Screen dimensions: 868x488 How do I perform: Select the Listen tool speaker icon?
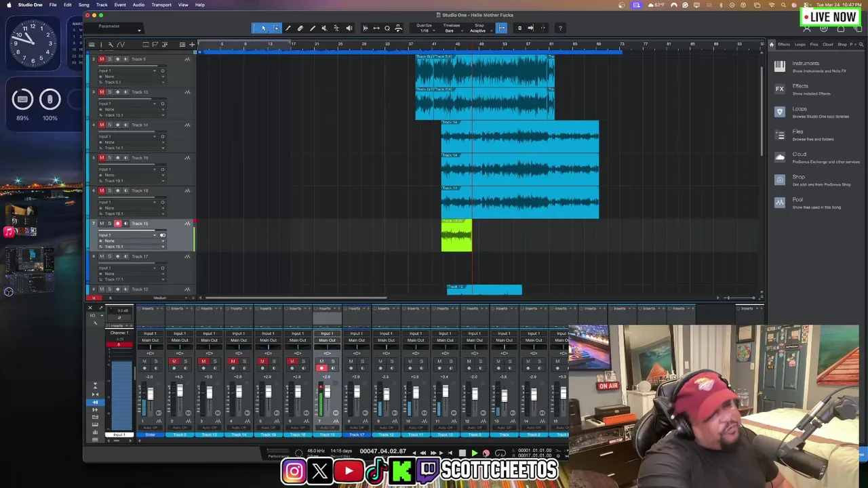349,28
